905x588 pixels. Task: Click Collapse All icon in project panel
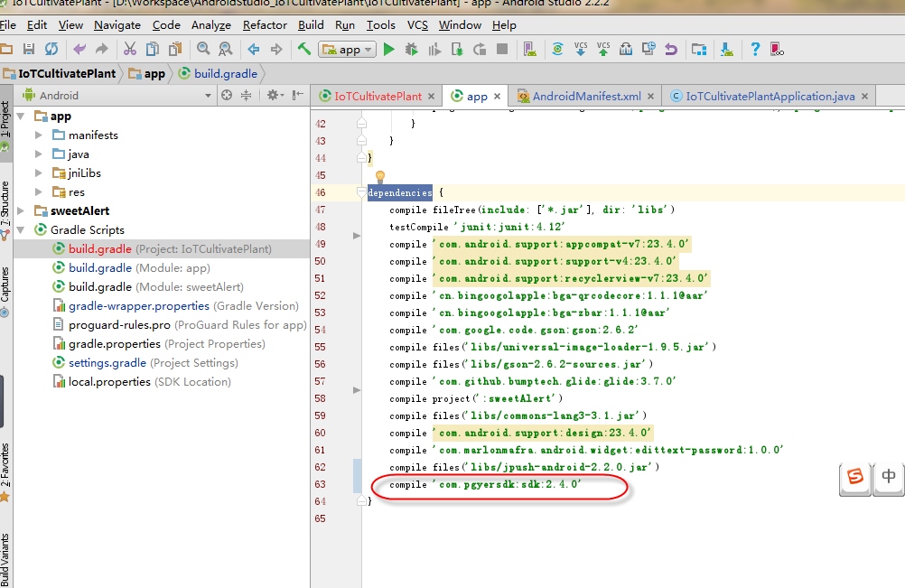click(x=247, y=95)
